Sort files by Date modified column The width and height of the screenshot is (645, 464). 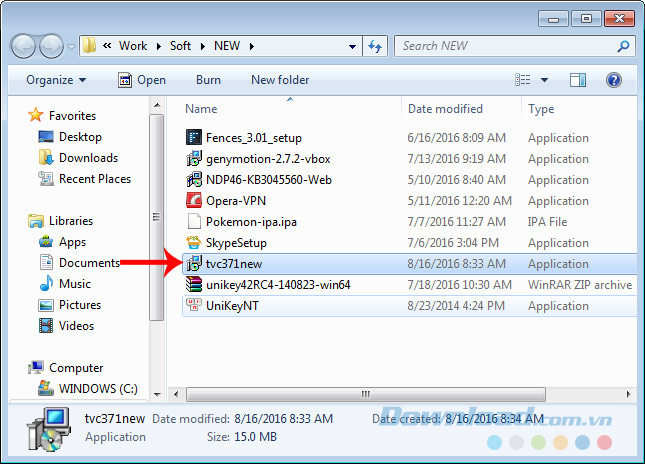point(445,109)
